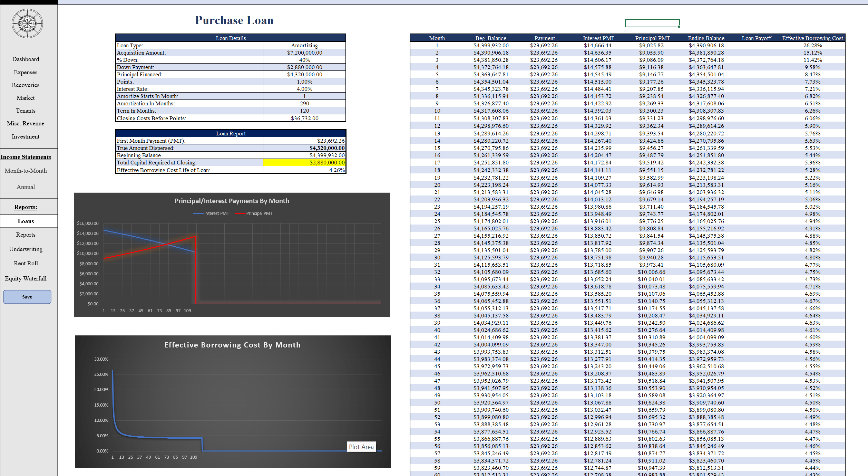Image resolution: width=868 pixels, height=476 pixels.
Task: Click the Effective Borrowing Cost chart title
Action: (232, 345)
